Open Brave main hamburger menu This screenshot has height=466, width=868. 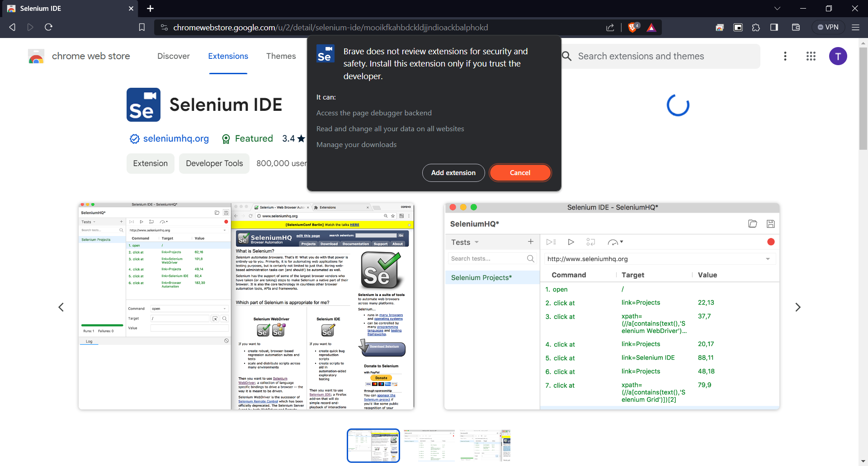click(855, 28)
